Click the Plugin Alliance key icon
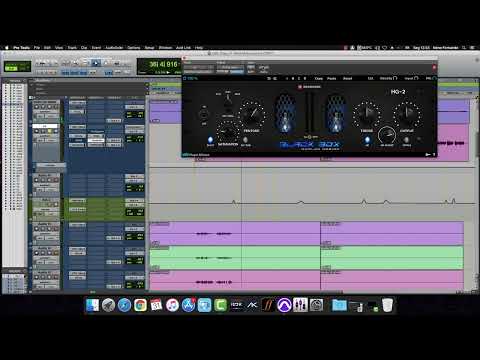 [428, 155]
